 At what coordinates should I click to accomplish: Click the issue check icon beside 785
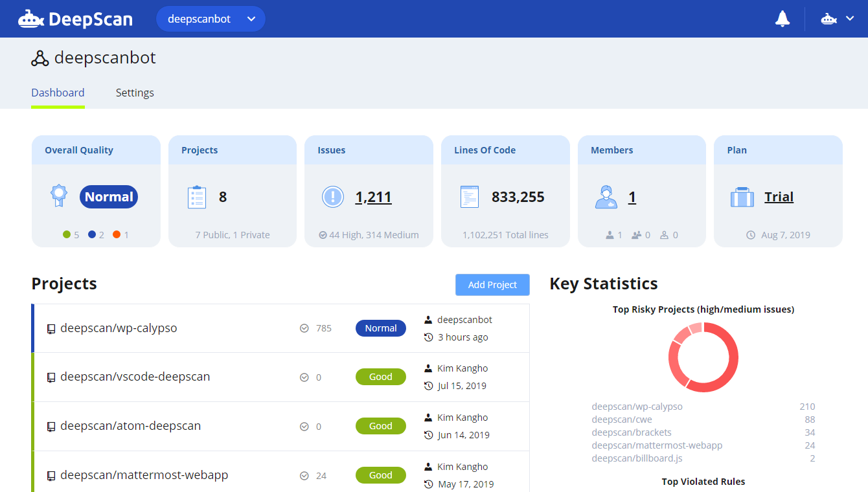point(304,328)
